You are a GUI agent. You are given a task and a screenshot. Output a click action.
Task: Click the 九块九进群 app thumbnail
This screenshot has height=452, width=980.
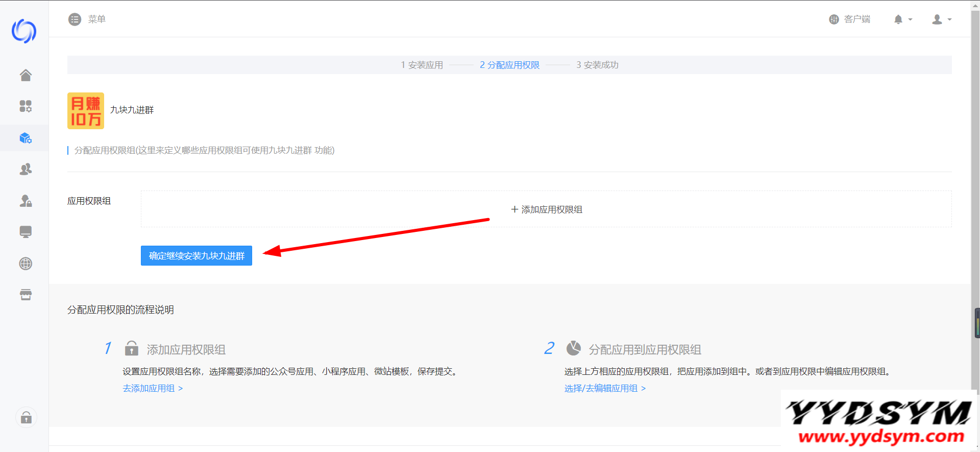point(86,110)
